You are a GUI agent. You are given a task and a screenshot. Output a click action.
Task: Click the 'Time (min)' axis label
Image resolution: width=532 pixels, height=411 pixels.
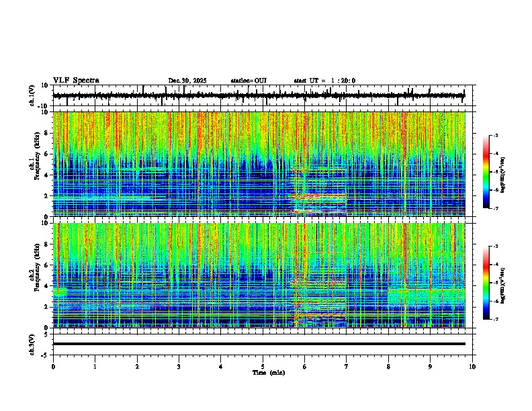pos(269,373)
